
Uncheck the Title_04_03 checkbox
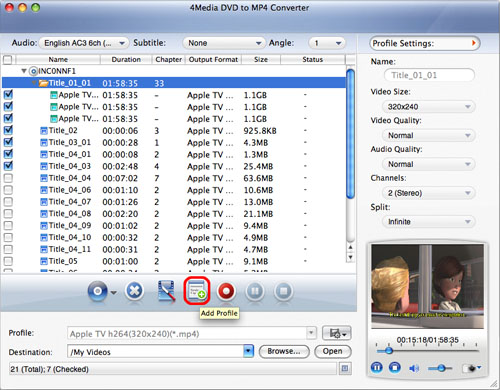(8, 166)
